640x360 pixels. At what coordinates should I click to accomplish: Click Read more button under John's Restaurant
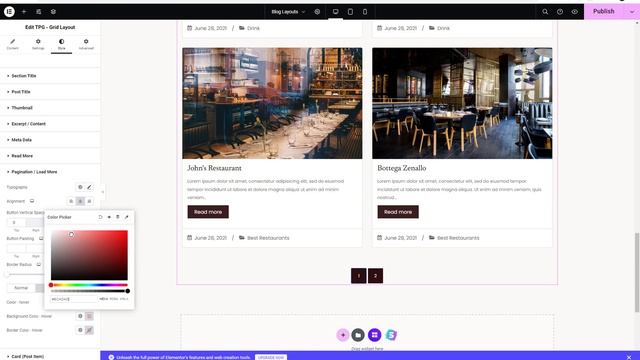(208, 212)
